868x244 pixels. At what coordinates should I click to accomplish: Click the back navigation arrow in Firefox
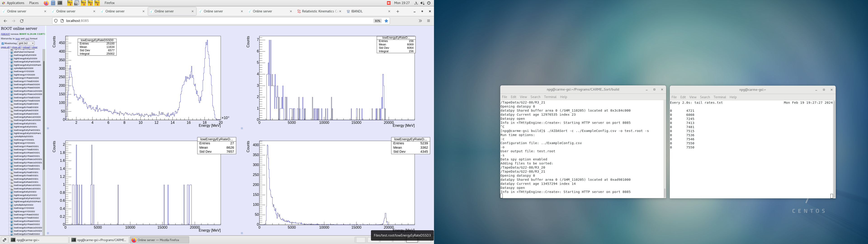[5, 21]
